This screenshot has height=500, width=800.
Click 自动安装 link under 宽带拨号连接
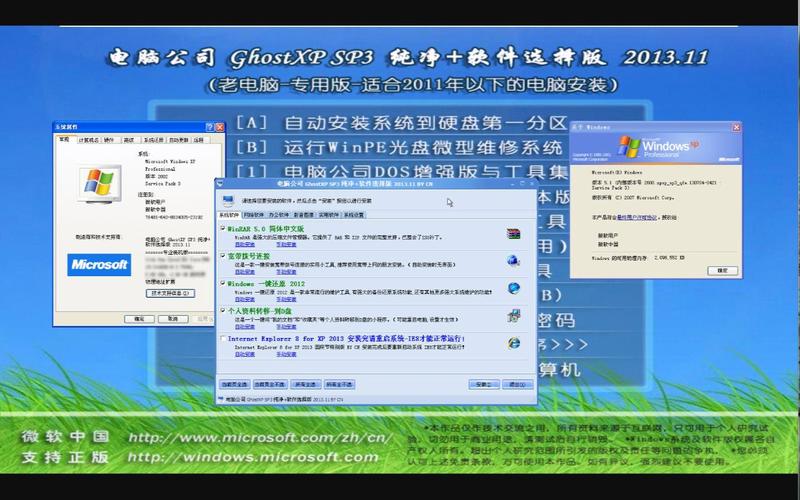[245, 272]
